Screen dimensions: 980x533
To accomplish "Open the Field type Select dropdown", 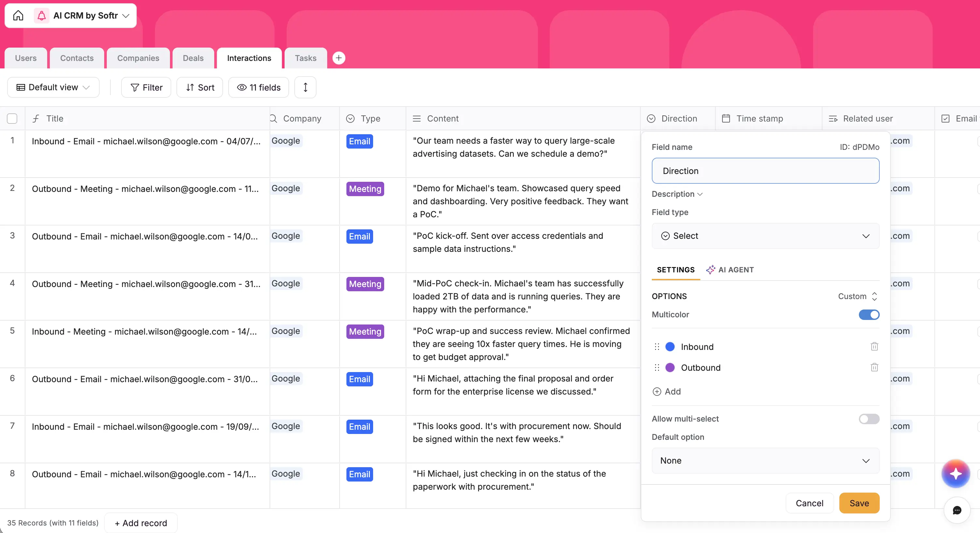I will coord(765,236).
